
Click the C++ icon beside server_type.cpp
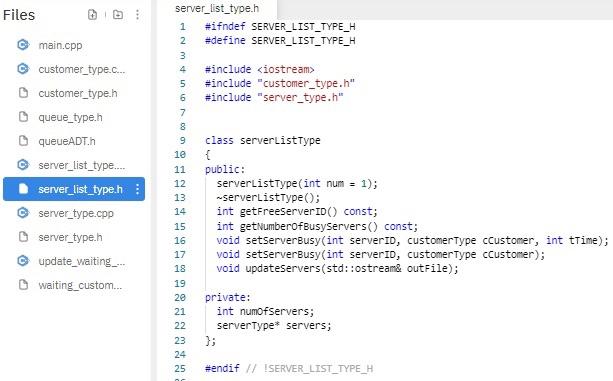pyautogui.click(x=23, y=213)
